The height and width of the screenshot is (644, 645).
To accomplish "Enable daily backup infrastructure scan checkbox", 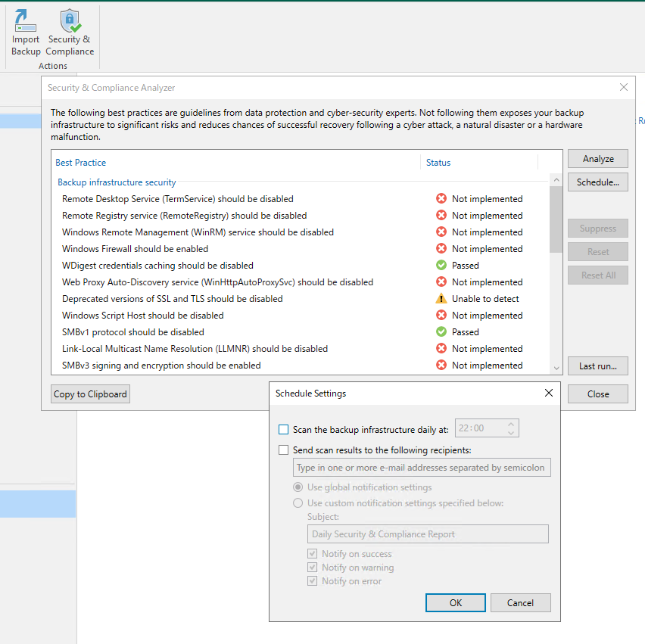I will [x=283, y=429].
